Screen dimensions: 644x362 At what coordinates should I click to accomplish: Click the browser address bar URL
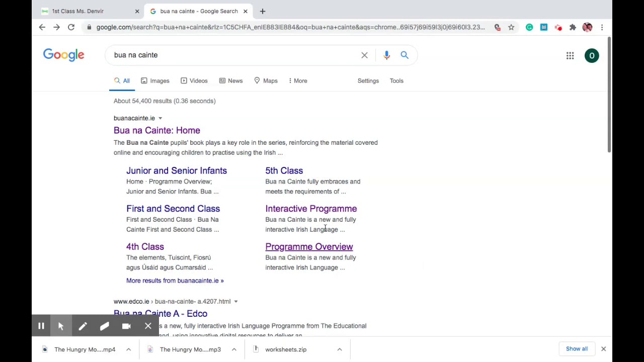click(x=290, y=27)
